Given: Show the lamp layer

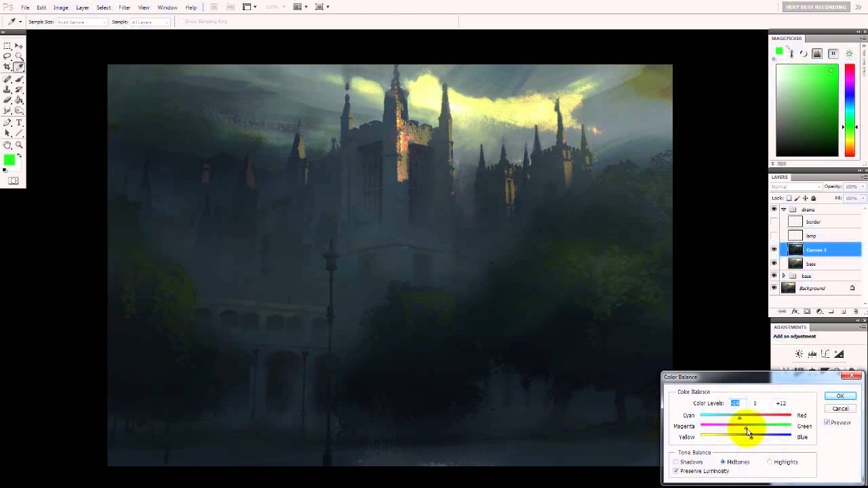Looking at the screenshot, I should click(x=774, y=235).
